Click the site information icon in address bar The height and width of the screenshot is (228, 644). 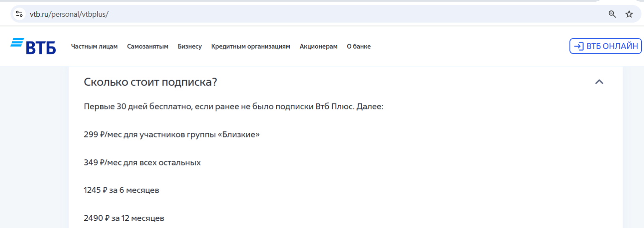click(19, 14)
